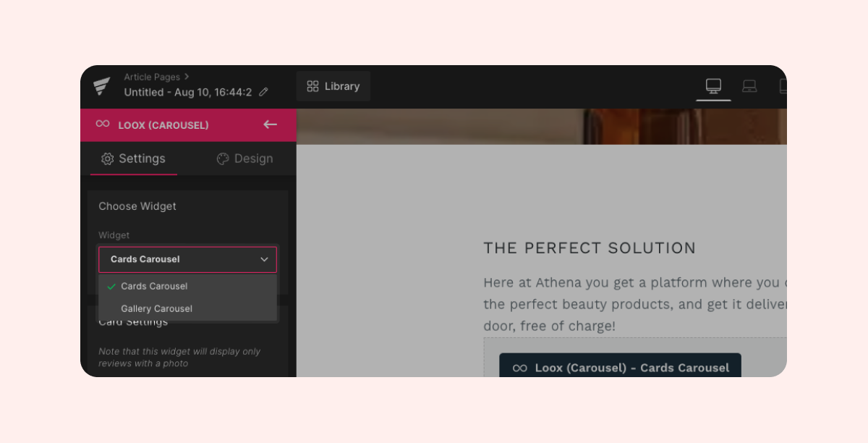Image resolution: width=868 pixels, height=443 pixels.
Task: Choose Gallery Carousel from the widget list
Action: (156, 308)
